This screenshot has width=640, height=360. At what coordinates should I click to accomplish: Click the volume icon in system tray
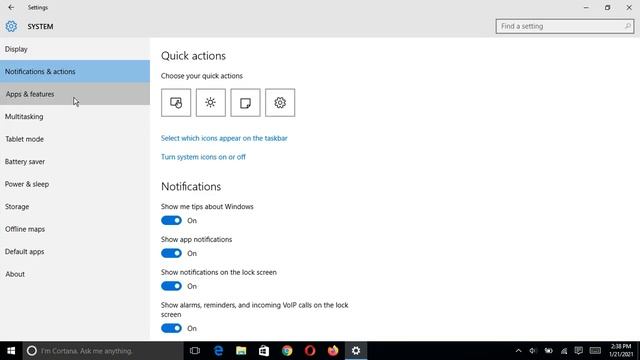[533, 351]
